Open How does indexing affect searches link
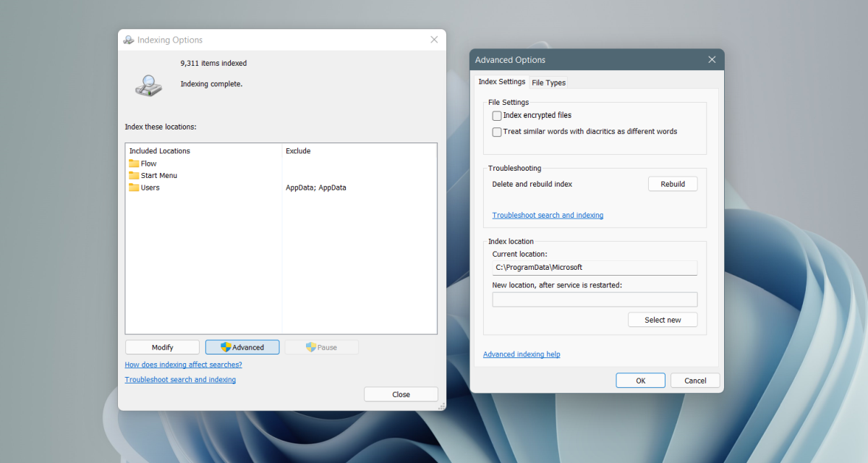Image resolution: width=868 pixels, height=463 pixels. [184, 365]
